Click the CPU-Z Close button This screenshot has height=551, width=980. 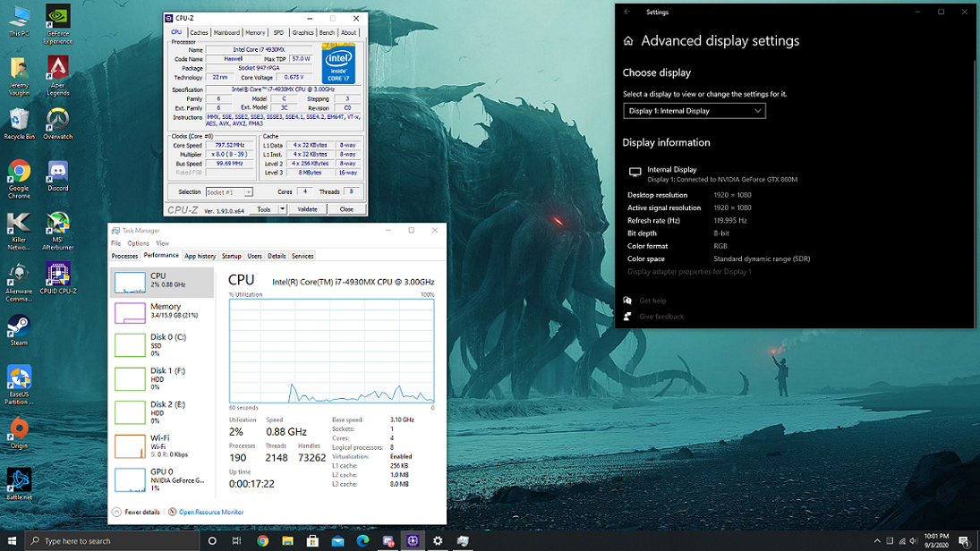pyautogui.click(x=346, y=209)
